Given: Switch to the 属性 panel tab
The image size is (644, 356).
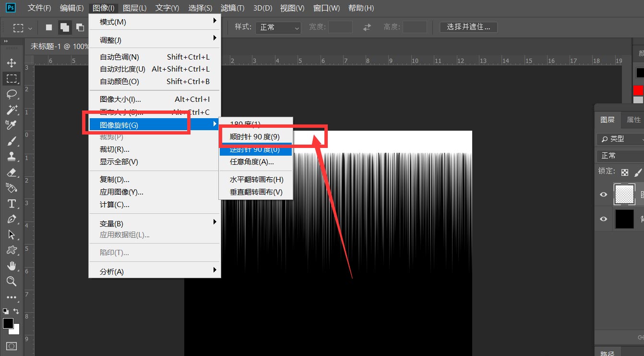Looking at the screenshot, I should [633, 120].
